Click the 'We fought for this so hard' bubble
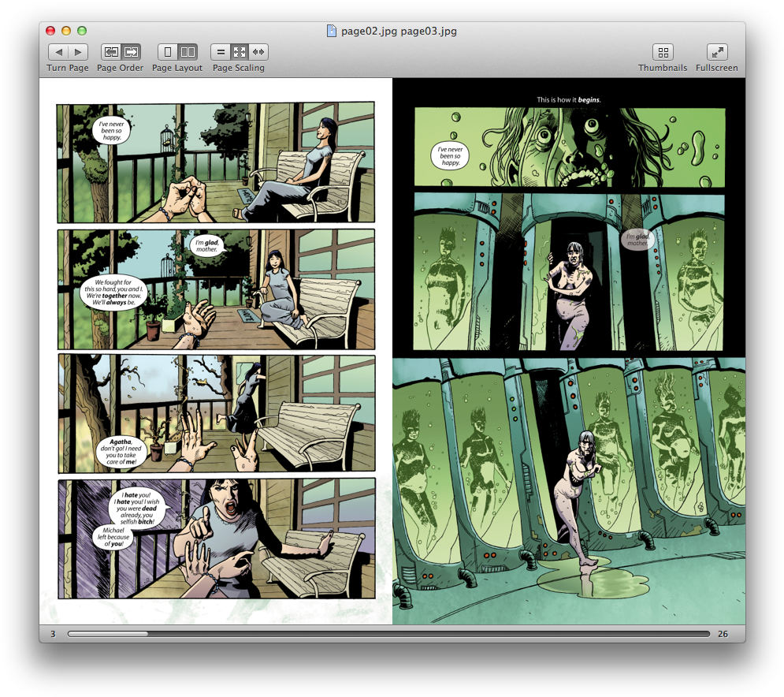 [x=113, y=293]
